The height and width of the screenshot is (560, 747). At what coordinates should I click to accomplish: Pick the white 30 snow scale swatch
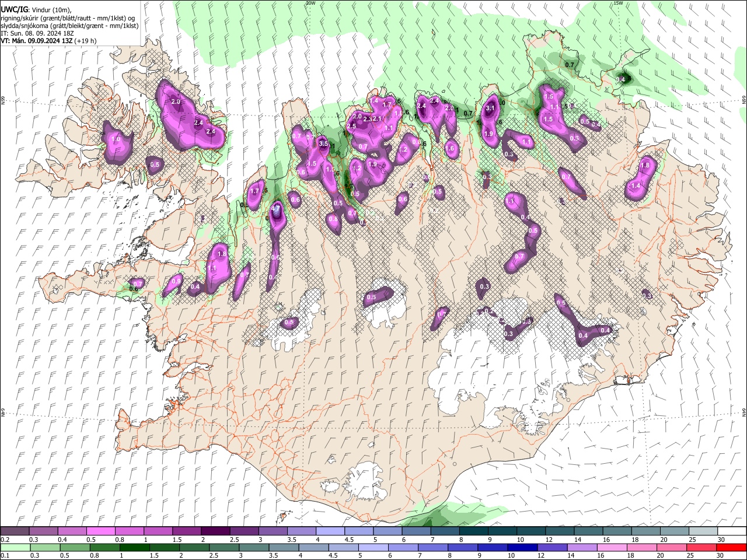[732, 531]
